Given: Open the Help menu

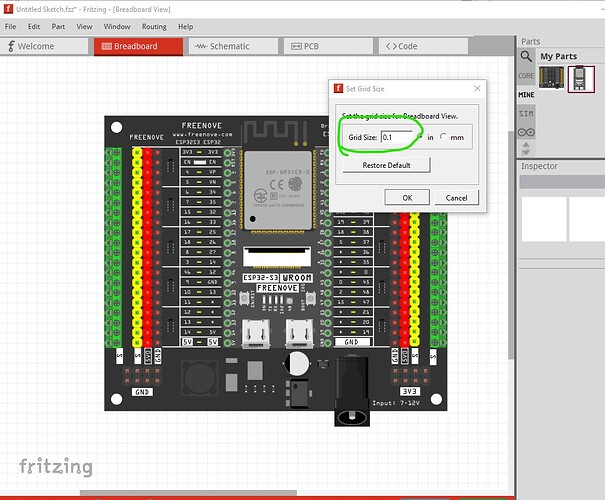Looking at the screenshot, I should (186, 27).
